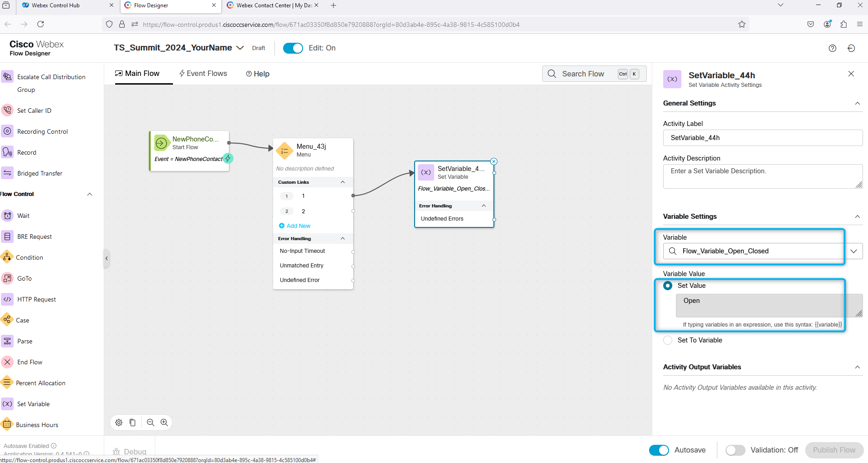The width and height of the screenshot is (868, 463).
Task: Click the Search Flow field
Action: tap(594, 74)
